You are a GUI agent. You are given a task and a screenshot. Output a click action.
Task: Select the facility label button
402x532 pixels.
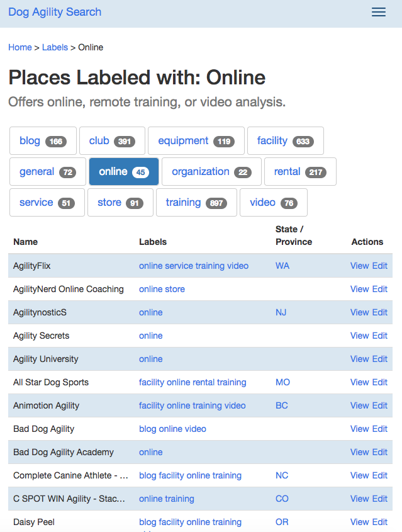286,141
